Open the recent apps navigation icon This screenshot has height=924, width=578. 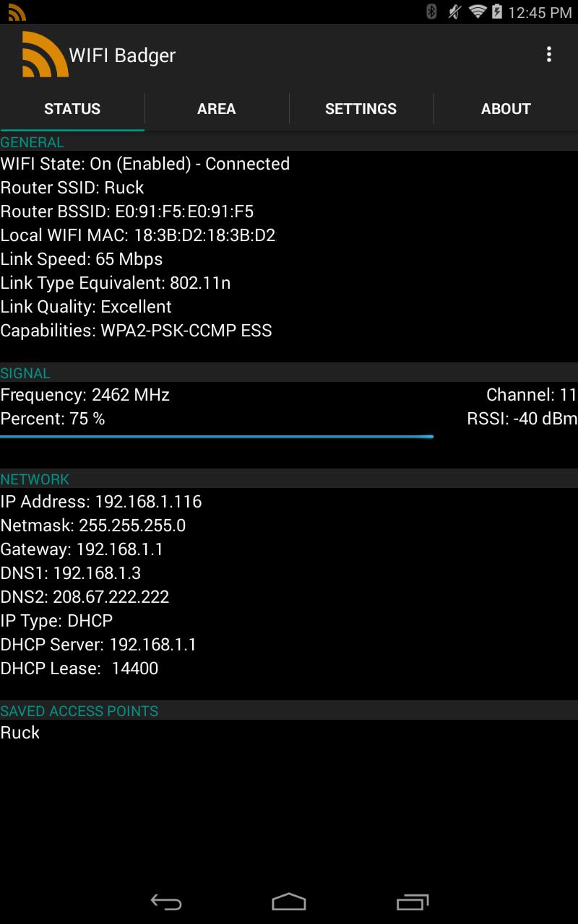coord(413,902)
